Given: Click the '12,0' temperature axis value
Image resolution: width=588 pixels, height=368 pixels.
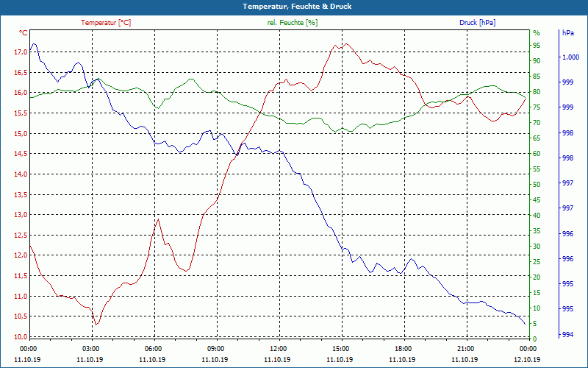Looking at the screenshot, I should click(21, 255).
